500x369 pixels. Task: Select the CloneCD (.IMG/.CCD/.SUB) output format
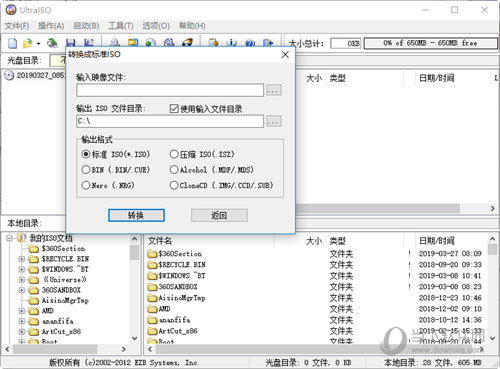point(174,185)
